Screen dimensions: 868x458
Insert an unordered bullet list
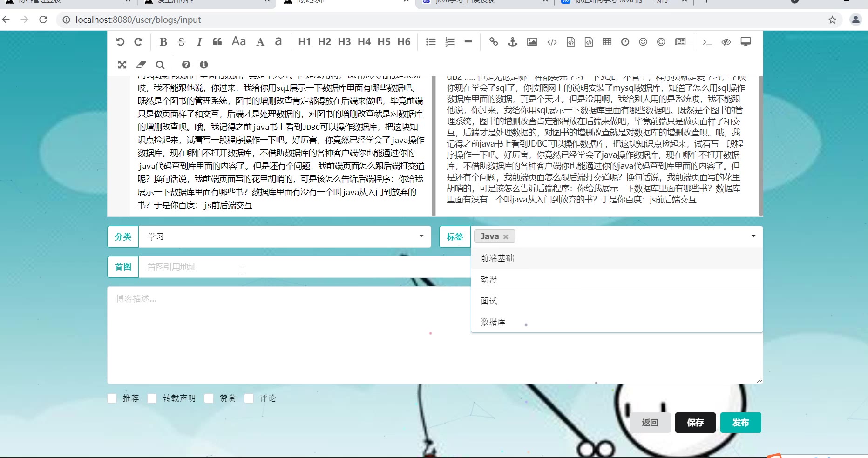431,42
